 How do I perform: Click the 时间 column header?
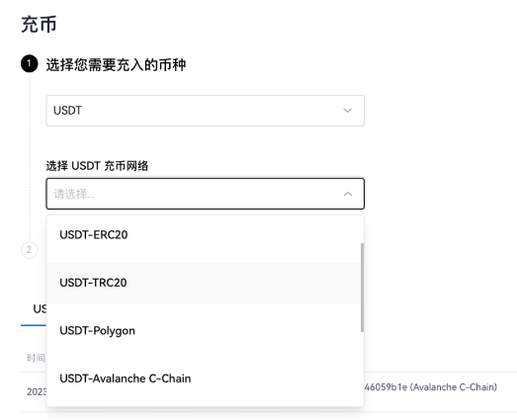click(36, 358)
